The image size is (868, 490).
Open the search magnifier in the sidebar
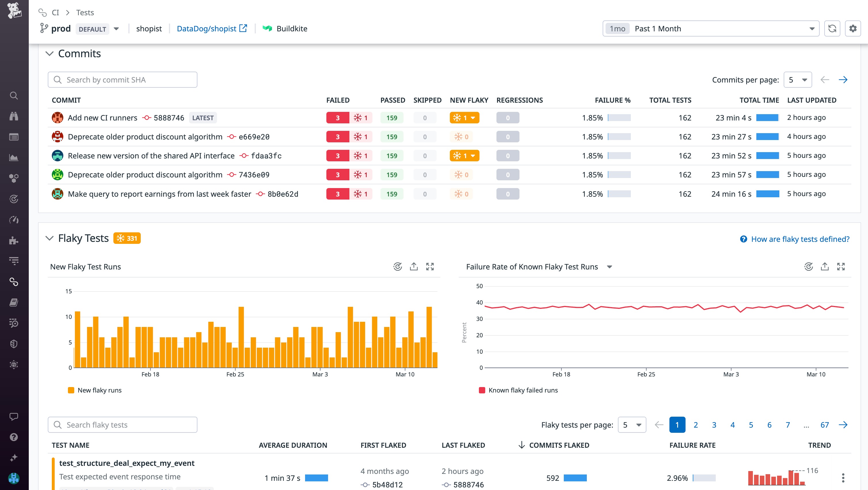coord(14,96)
